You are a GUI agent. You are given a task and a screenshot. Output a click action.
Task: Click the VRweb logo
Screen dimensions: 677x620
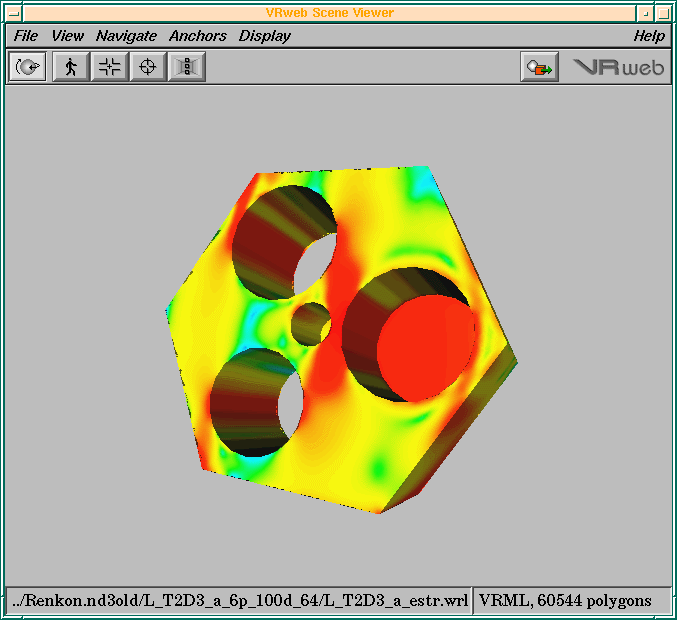click(618, 67)
